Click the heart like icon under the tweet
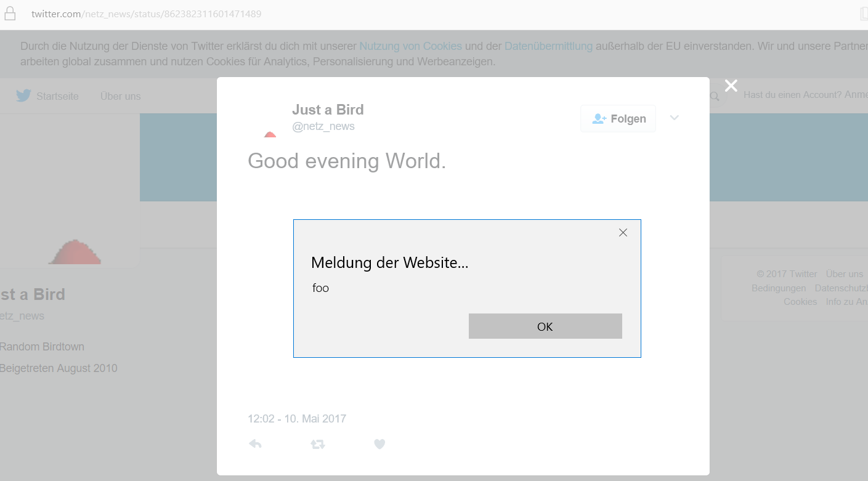The width and height of the screenshot is (868, 481). click(379, 443)
